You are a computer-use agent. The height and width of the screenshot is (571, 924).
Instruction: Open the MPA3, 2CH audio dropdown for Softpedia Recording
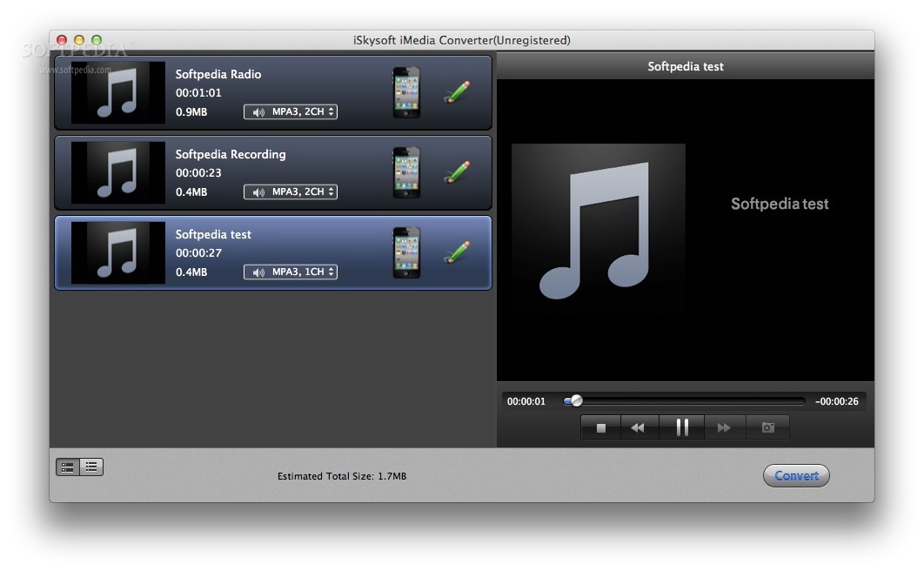pos(291,192)
